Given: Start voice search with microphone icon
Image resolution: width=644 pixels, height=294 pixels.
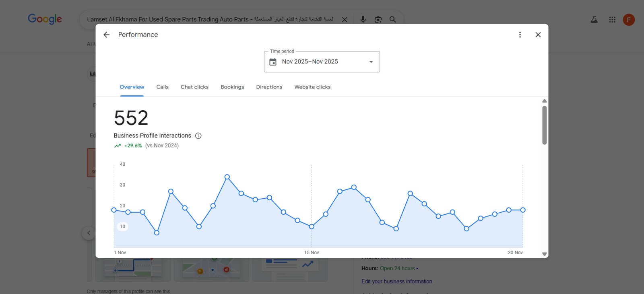Looking at the screenshot, I should tap(363, 19).
